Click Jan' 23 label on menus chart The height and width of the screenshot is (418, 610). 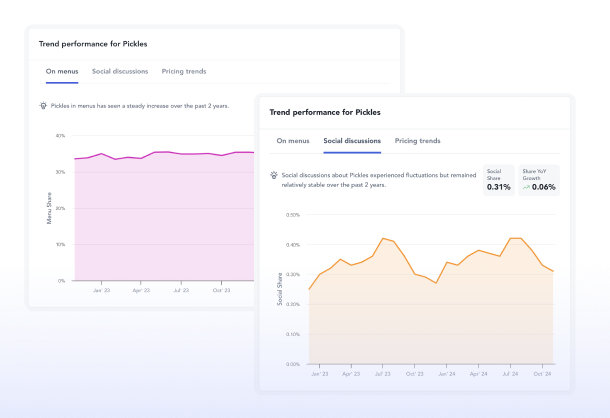point(102,290)
